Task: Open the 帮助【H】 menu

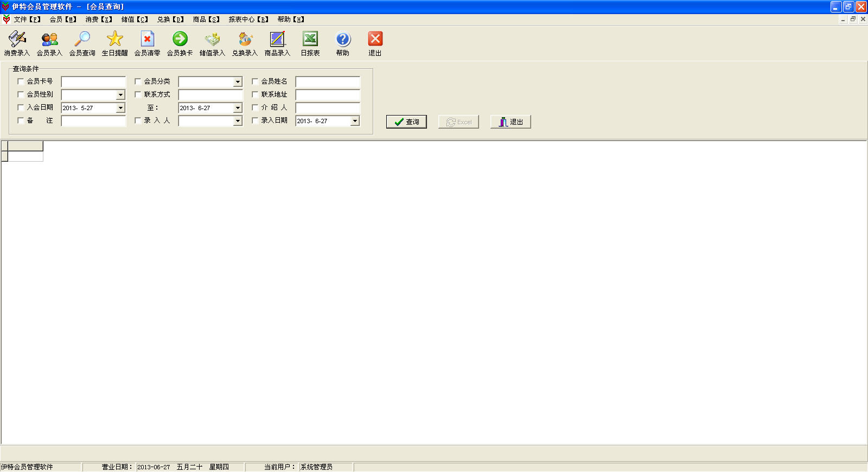Action: tap(291, 20)
